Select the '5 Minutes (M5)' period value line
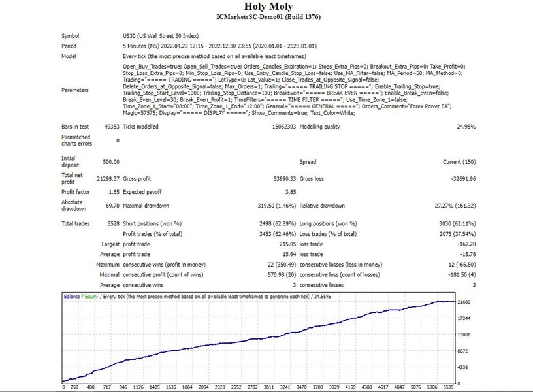 [219, 46]
